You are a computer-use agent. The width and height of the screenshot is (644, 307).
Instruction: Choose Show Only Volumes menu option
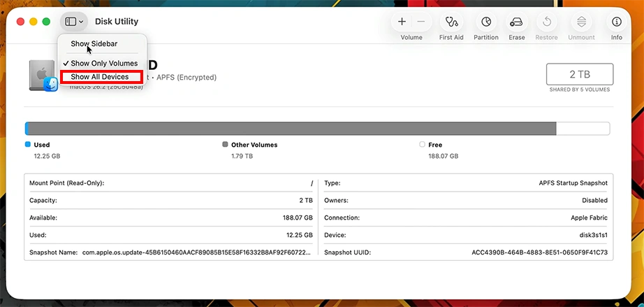pyautogui.click(x=104, y=64)
